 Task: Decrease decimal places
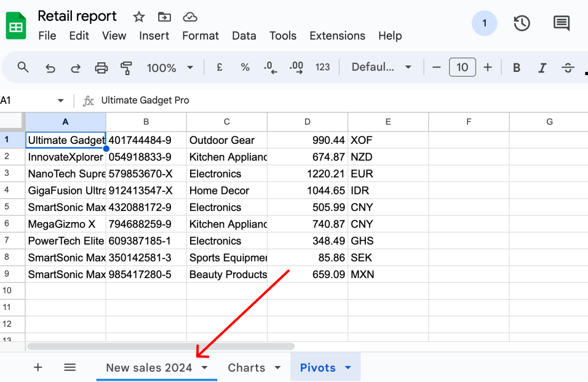pos(270,68)
